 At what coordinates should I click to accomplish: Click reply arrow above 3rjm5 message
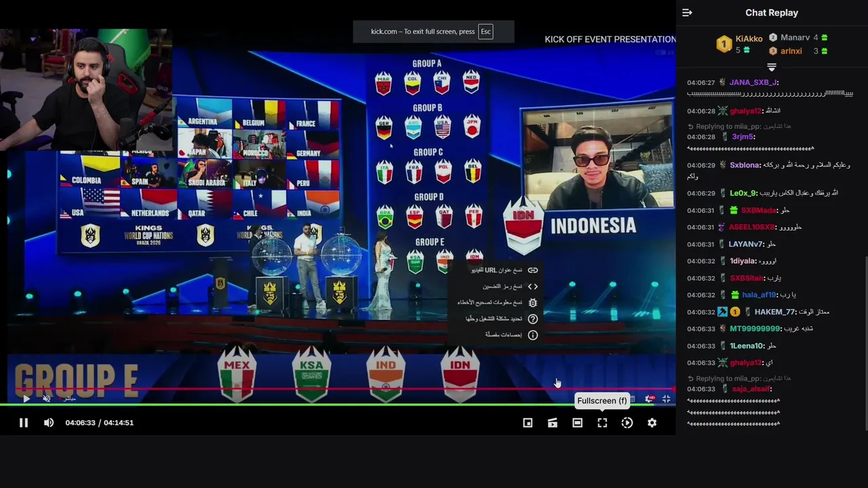pyautogui.click(x=690, y=127)
